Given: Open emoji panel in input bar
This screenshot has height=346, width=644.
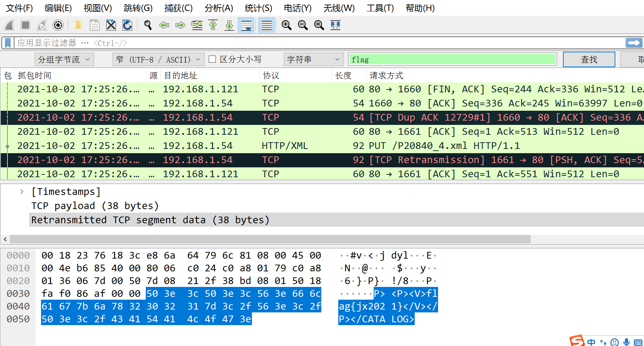Looking at the screenshot, I should pos(615,342).
